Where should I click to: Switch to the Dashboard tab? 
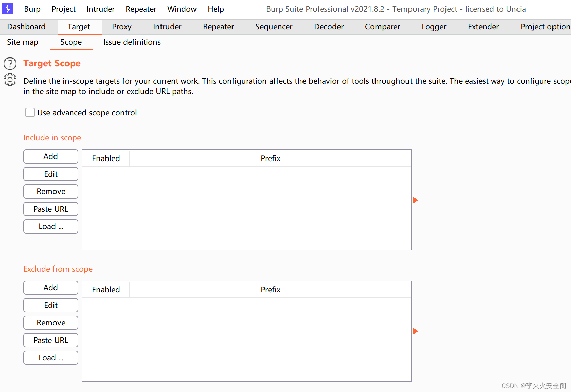pos(27,27)
